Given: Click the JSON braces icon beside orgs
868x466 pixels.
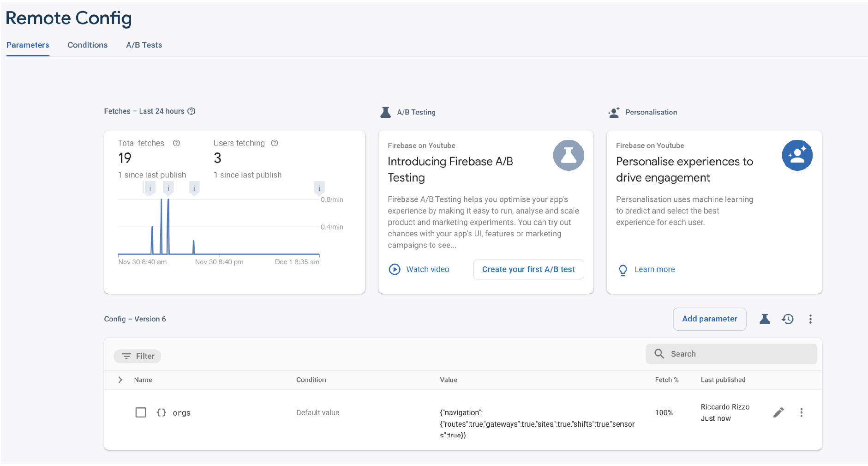Looking at the screenshot, I should tap(161, 412).
